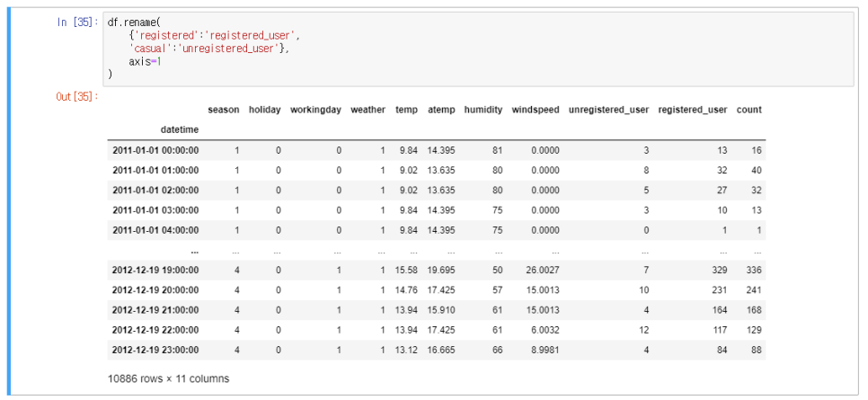This screenshot has width=868, height=400.
Task: Click windspeed value 8.9981
Action: pos(545,350)
